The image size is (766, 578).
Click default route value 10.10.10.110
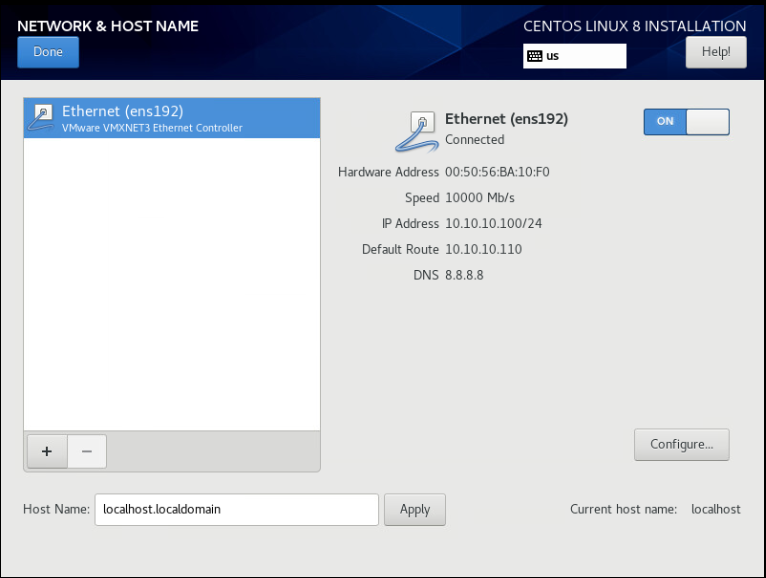point(483,249)
